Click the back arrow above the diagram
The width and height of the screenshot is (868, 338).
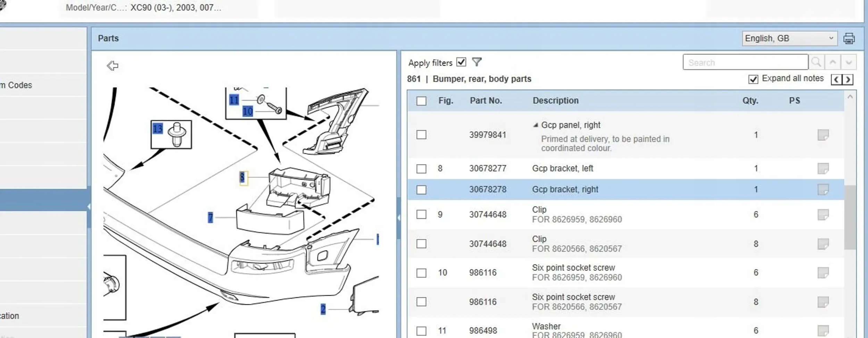[112, 65]
